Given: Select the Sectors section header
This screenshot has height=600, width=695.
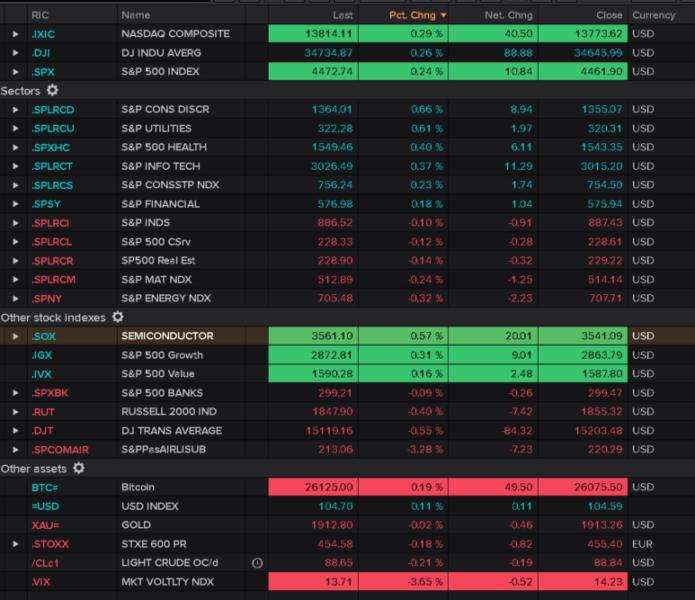Looking at the screenshot, I should 20,91.
